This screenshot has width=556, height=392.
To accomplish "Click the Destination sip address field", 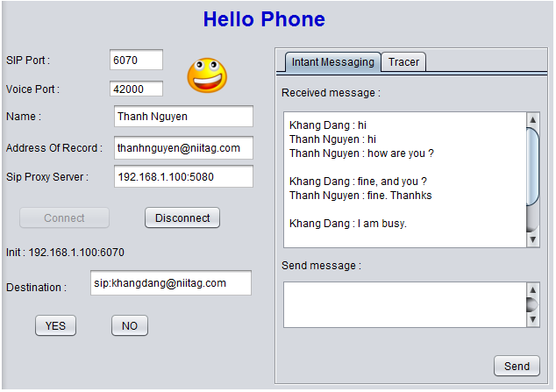I will [171, 283].
